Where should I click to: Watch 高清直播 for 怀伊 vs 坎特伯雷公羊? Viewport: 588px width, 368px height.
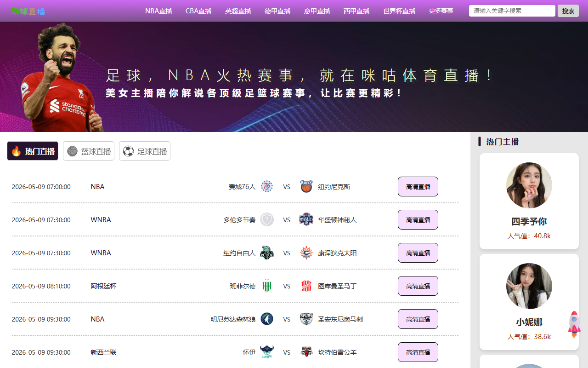click(418, 352)
